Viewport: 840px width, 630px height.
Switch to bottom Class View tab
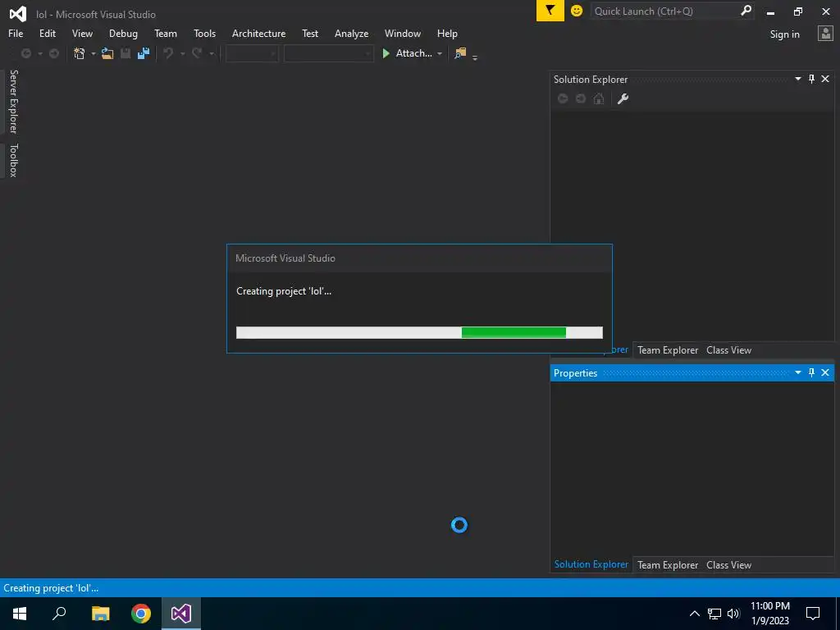coord(728,564)
